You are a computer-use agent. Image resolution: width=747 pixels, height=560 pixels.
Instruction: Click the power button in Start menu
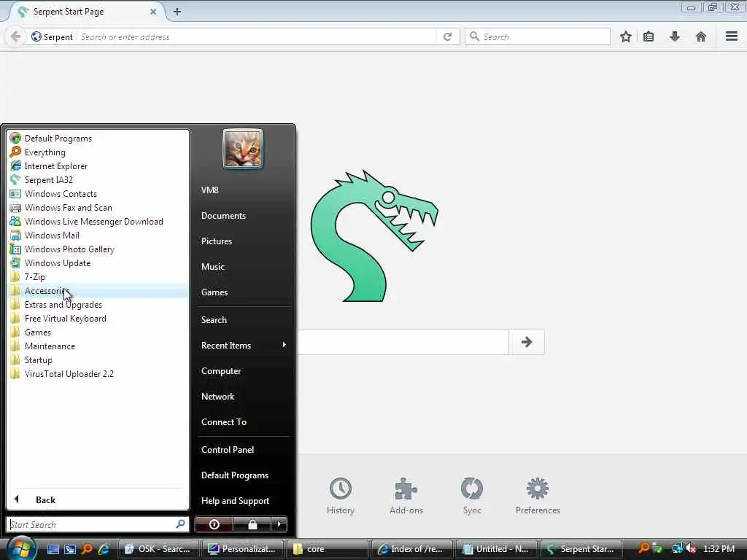click(x=214, y=524)
